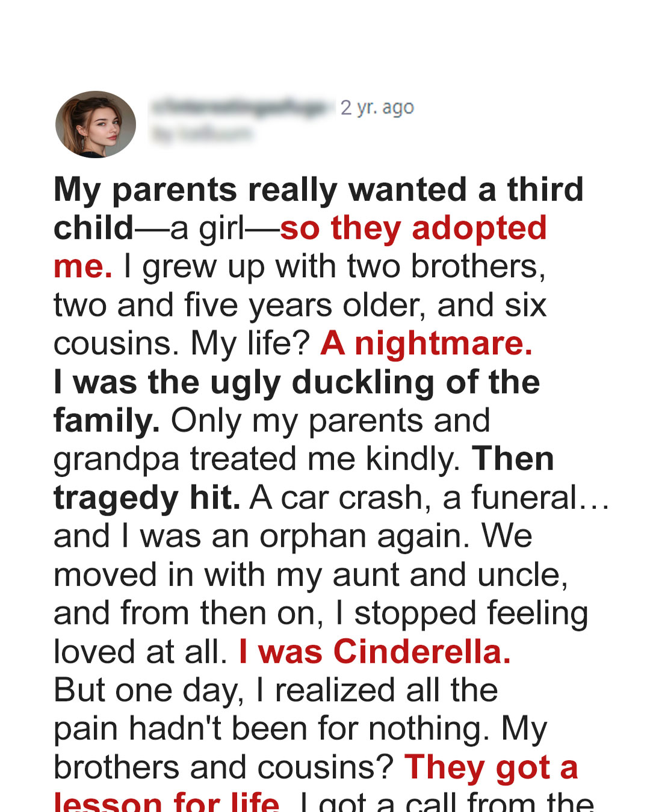Click the red word 'me.' before 'I grew up'
The height and width of the screenshot is (812, 650).
point(83,267)
